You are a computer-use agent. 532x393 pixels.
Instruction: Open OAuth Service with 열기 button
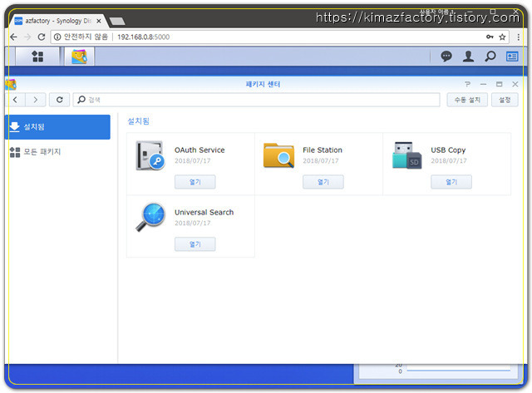pos(195,182)
